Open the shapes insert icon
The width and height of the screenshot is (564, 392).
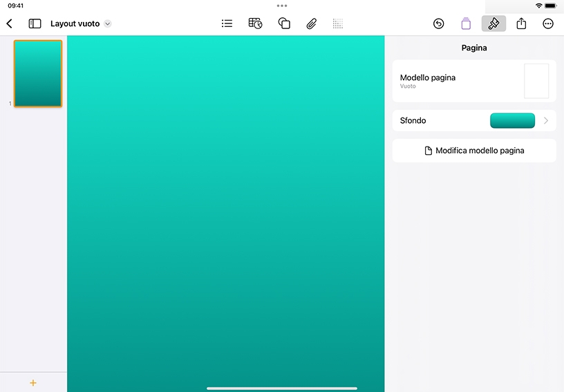284,24
